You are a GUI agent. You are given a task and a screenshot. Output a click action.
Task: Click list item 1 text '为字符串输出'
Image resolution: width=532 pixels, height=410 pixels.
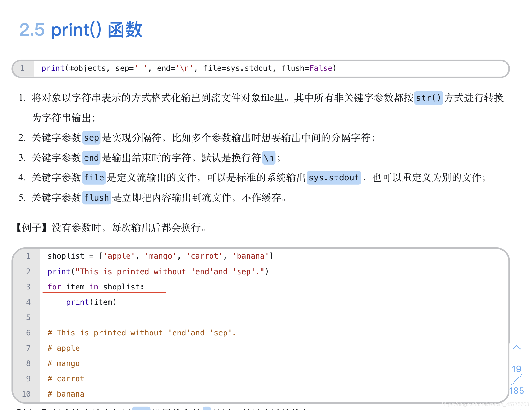[x=61, y=118]
